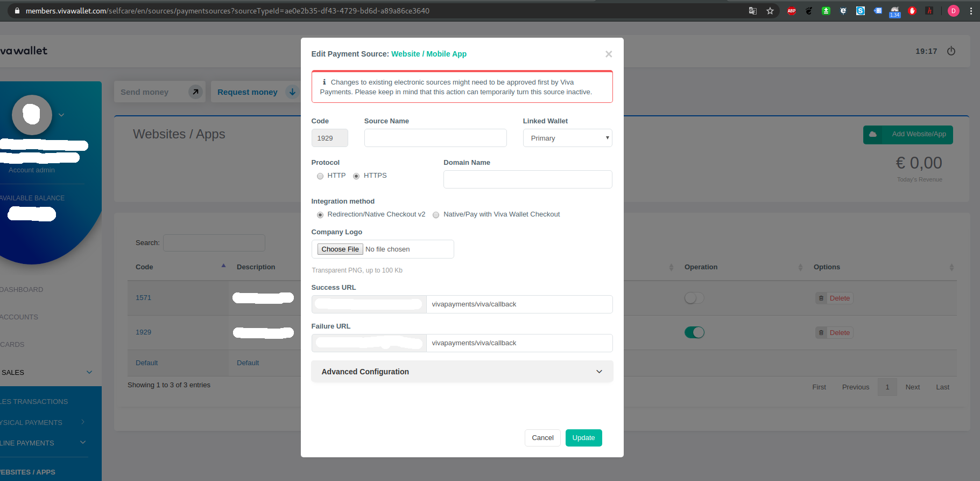
Task: Expand the Online Payments submenu chevron
Action: click(x=83, y=442)
